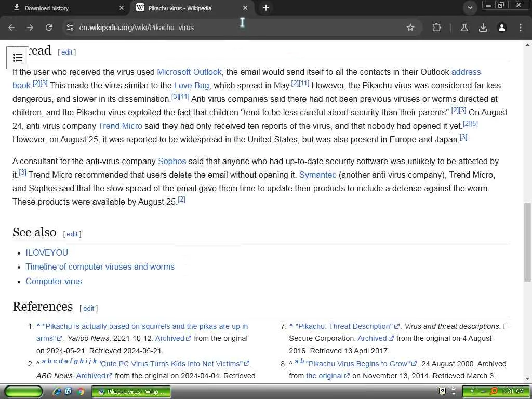This screenshot has height=399, width=532.
Task: Click the vertical scrollbar thumb
Action: coord(527,242)
